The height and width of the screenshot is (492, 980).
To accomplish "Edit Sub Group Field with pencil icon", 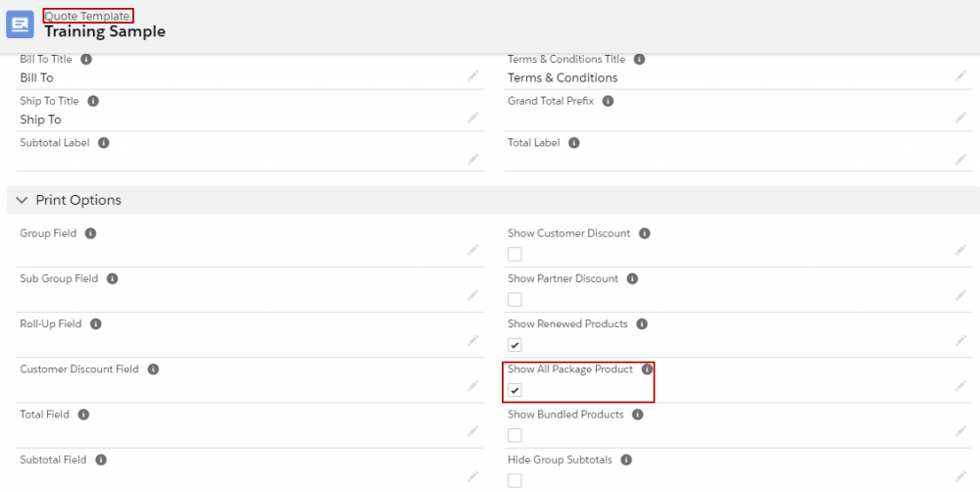I will coord(473,295).
